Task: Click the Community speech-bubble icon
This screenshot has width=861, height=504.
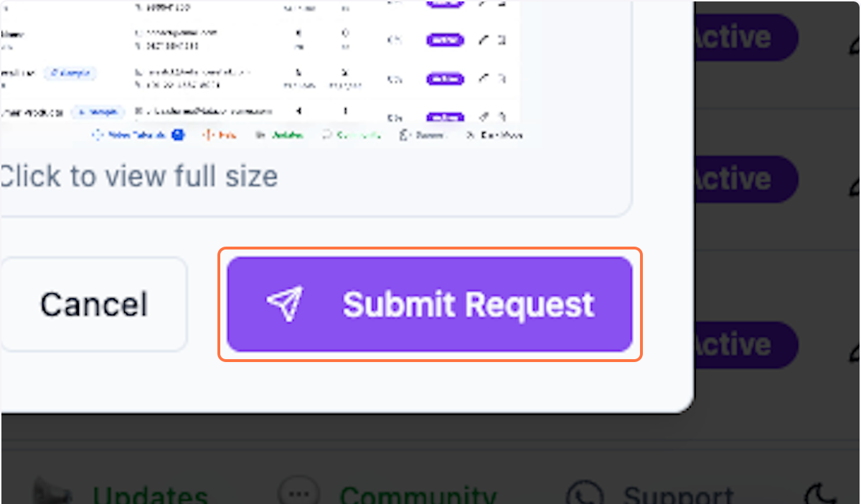Action: pos(298,491)
